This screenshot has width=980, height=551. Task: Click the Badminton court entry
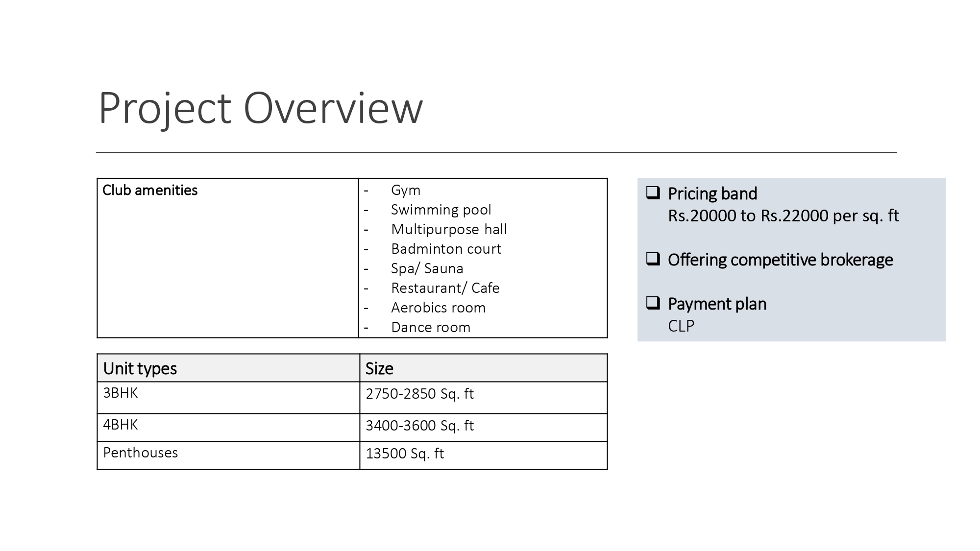[446, 249]
